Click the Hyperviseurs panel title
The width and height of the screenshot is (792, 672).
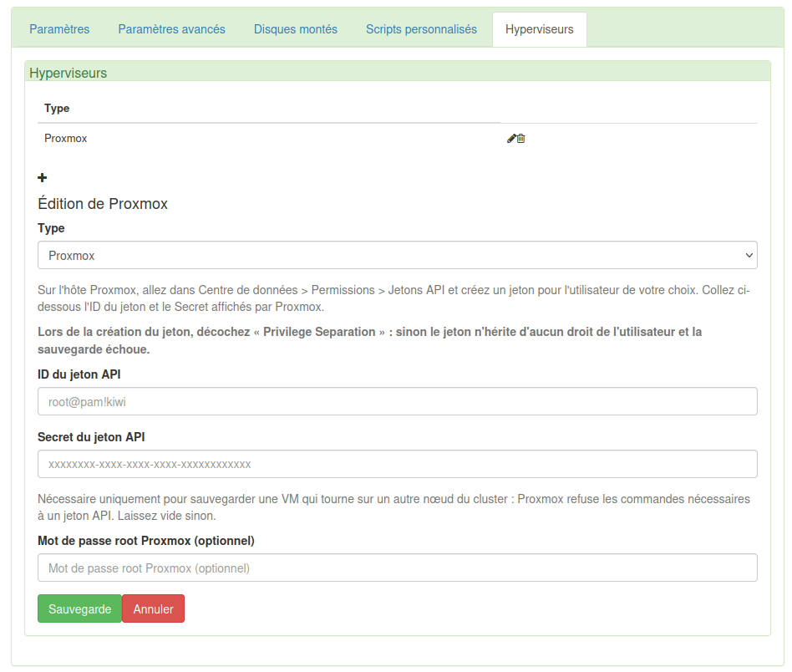(x=69, y=74)
